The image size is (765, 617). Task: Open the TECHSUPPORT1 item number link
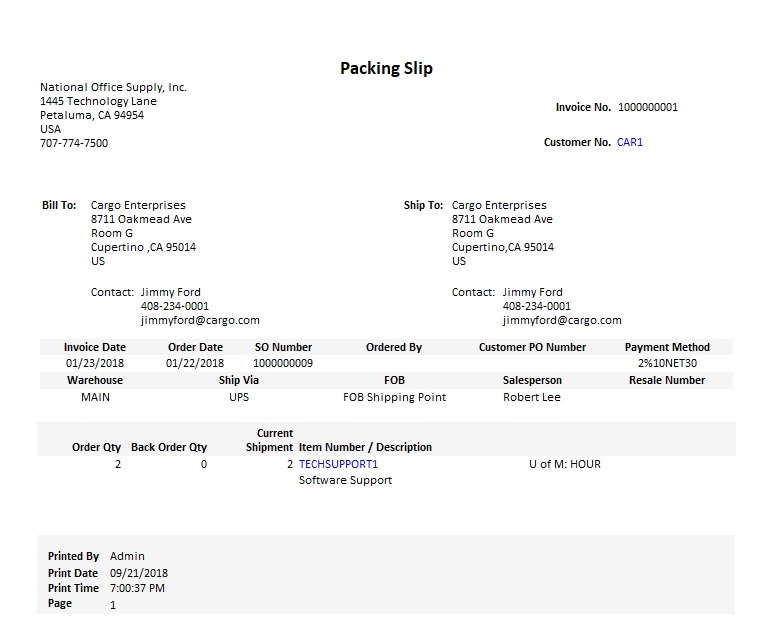[x=338, y=464]
